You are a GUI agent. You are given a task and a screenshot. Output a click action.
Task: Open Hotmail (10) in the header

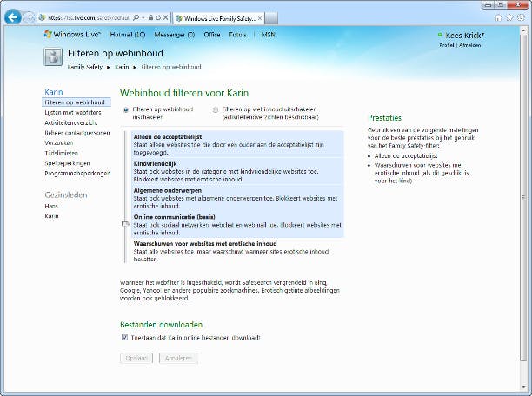click(x=128, y=35)
